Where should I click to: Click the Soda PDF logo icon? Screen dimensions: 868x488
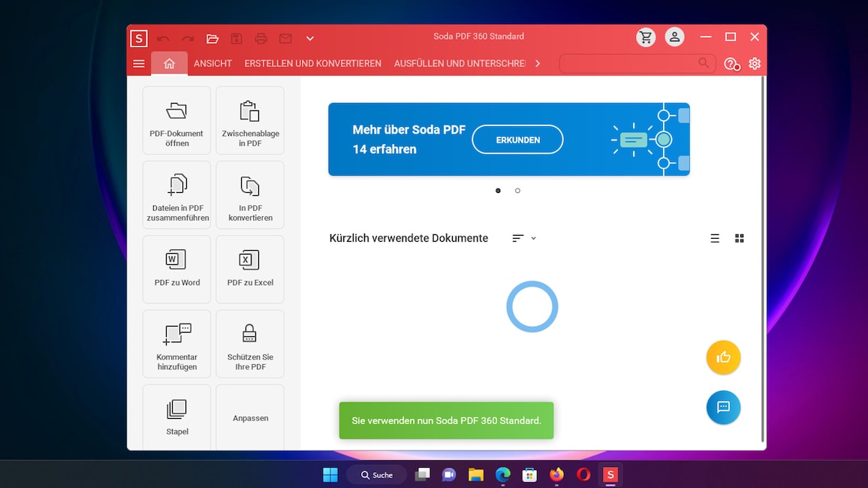click(138, 38)
